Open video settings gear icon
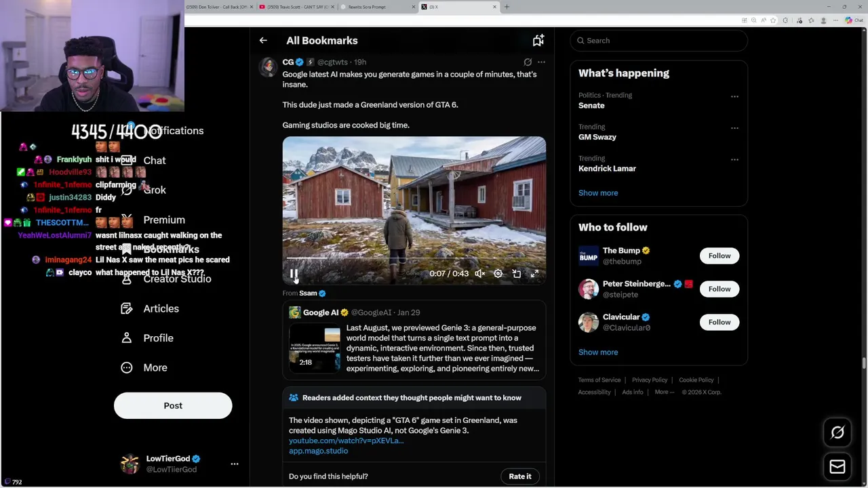The width and height of the screenshot is (868, 488). point(498,274)
